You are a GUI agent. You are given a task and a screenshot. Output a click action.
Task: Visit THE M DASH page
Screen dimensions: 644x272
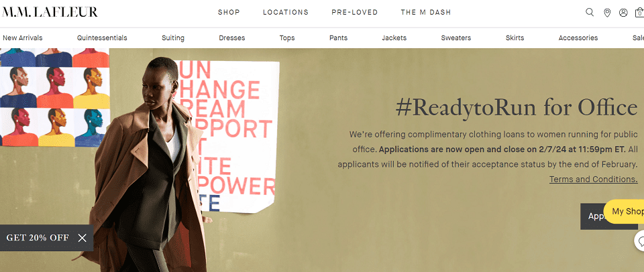click(x=426, y=12)
